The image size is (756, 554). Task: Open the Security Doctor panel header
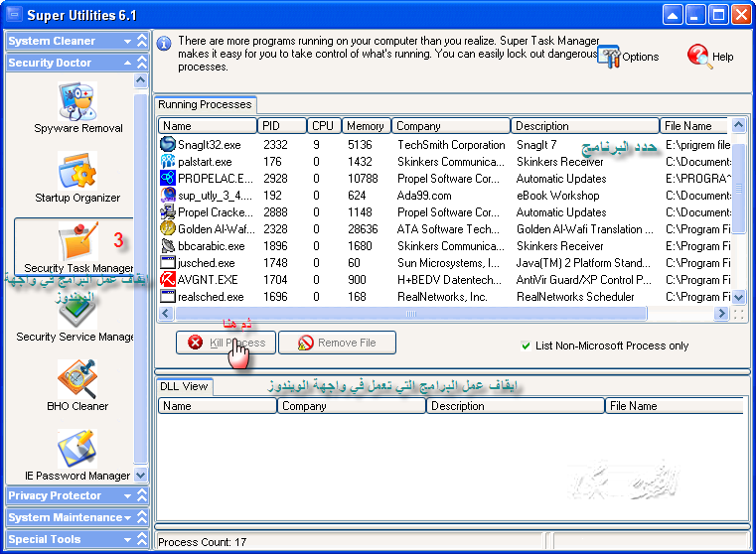coord(77,63)
